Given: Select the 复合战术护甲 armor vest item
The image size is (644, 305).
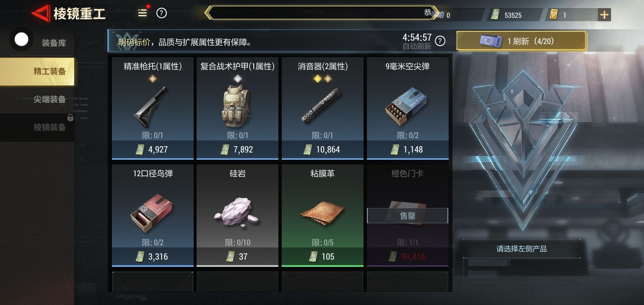Looking at the screenshot, I should coord(237,108).
